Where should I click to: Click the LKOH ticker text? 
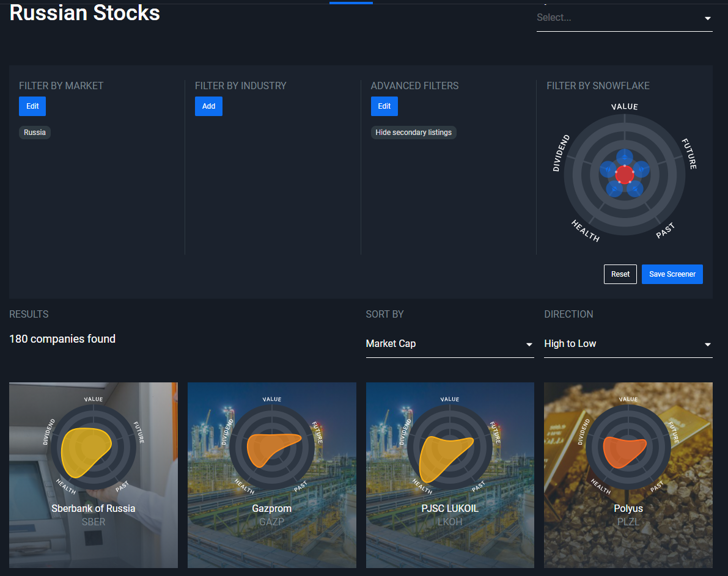click(450, 522)
